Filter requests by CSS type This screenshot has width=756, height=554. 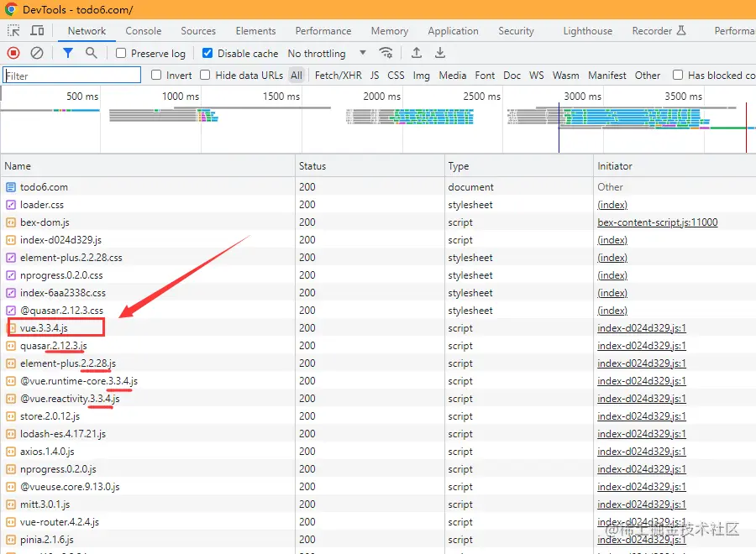coord(396,76)
